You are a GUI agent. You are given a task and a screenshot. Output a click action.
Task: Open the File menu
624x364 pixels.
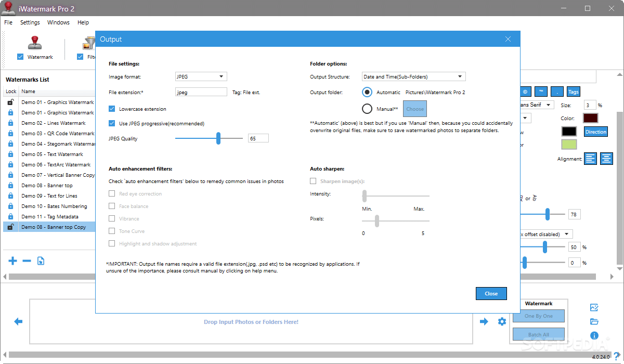pyautogui.click(x=8, y=22)
